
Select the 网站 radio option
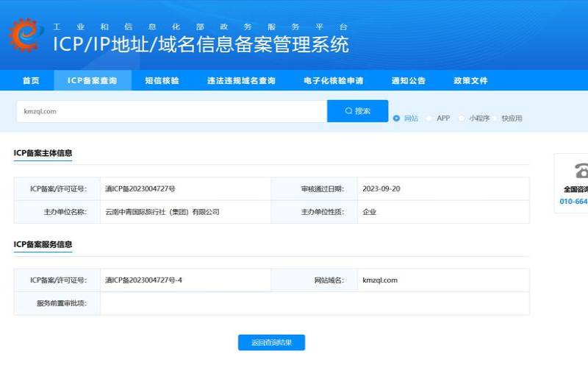tap(396, 118)
